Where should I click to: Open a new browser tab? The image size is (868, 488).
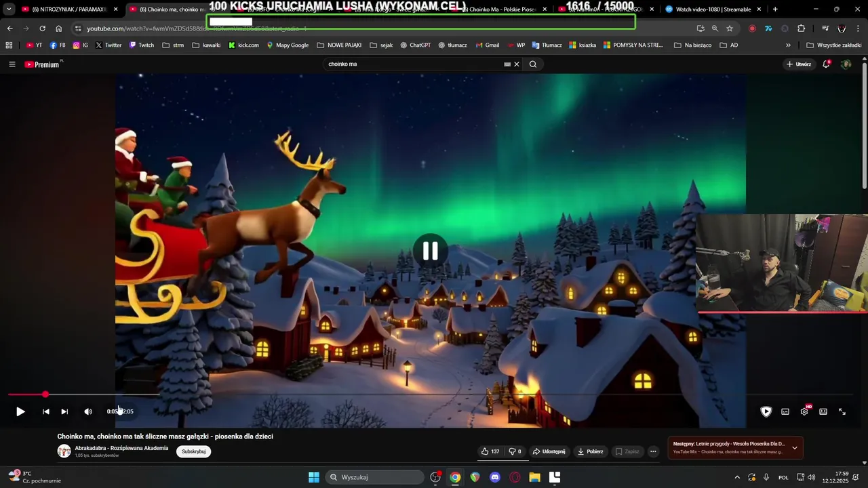tap(775, 9)
